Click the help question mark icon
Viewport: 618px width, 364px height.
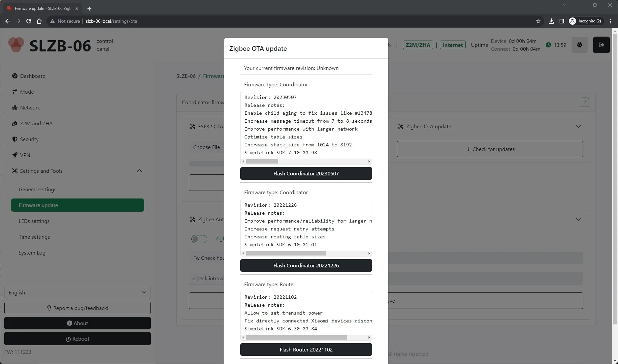[584, 103]
